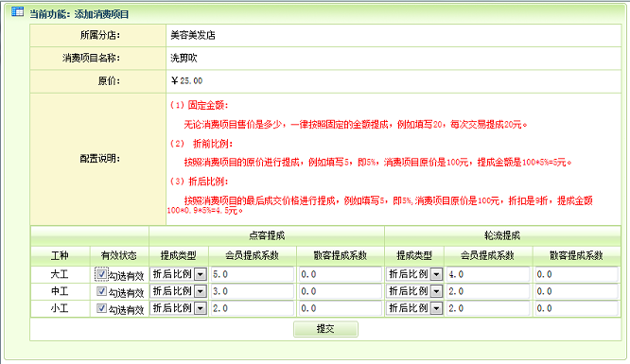Screen dimensions: 630x364
Task: Open 轮流提成 type dropdown for 大工
Action: click(414, 274)
